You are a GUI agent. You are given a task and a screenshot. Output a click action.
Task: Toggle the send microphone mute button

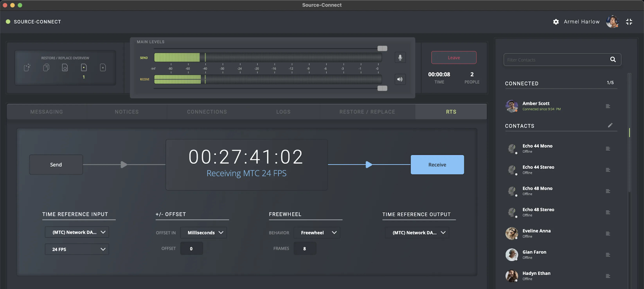pyautogui.click(x=400, y=57)
